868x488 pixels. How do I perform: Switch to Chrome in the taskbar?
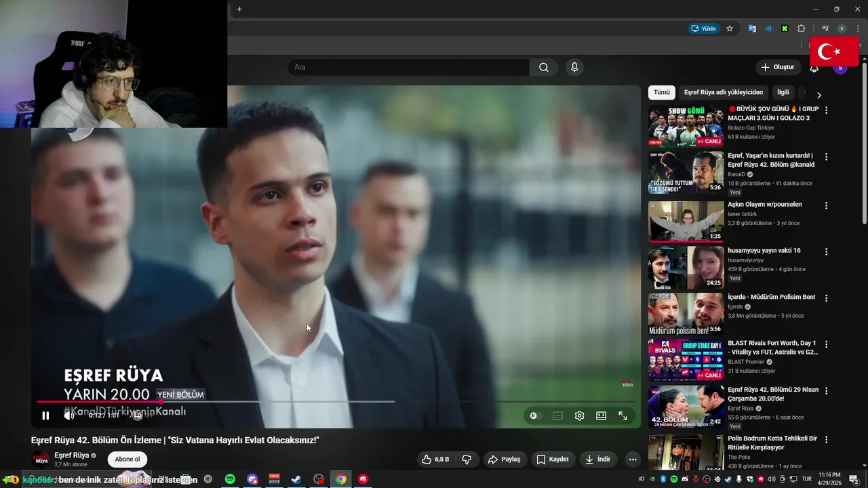[x=340, y=479]
